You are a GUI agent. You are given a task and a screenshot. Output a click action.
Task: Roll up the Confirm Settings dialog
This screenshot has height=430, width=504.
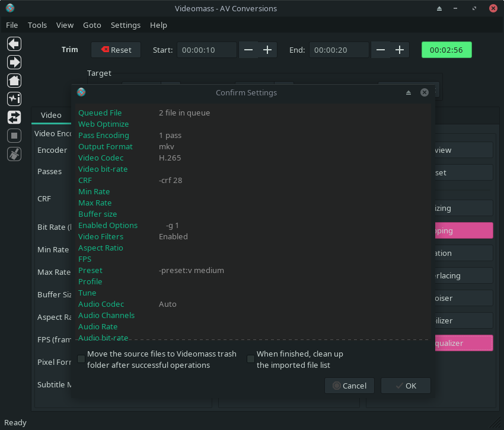point(408,93)
